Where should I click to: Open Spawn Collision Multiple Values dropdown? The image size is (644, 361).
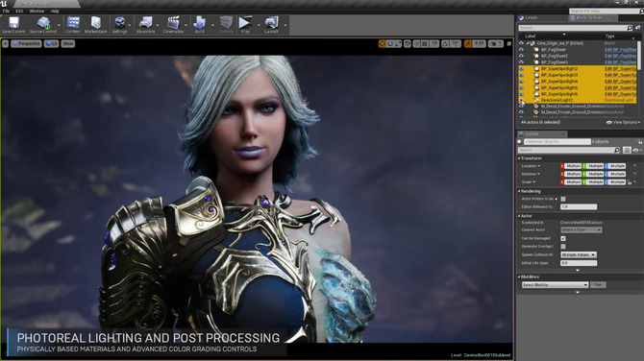579,254
